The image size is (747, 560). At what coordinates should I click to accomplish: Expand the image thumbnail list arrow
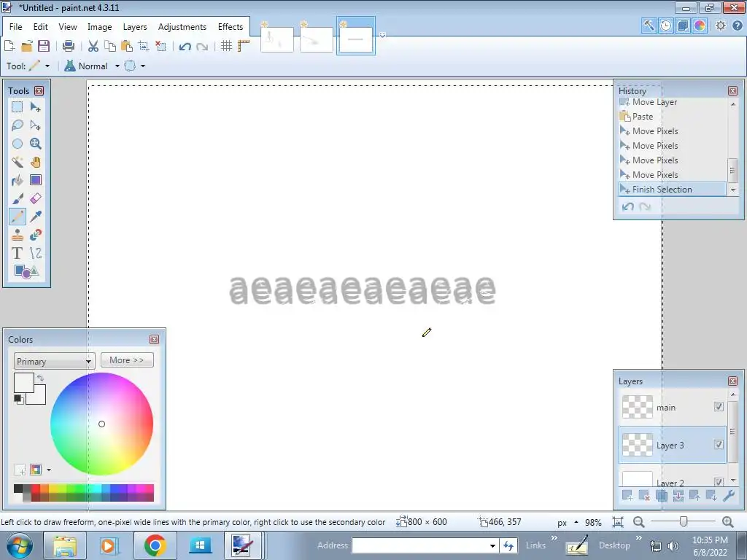382,35
